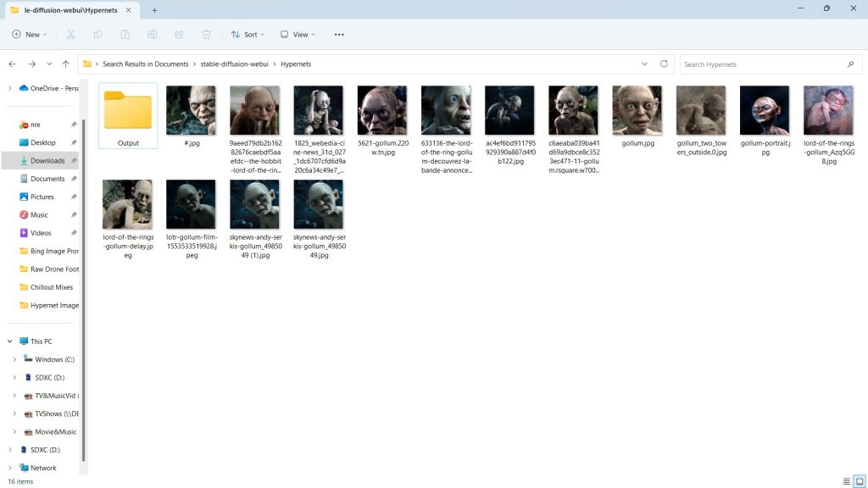Screen dimensions: 868x488
Task: Click the Share icon in toolbar
Action: (179, 35)
